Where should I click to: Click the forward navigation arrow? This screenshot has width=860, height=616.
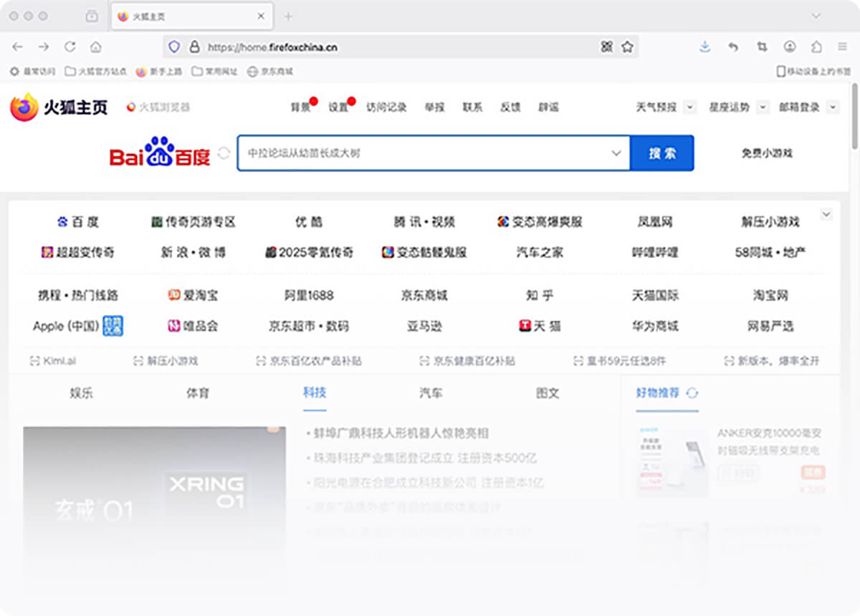point(44,47)
